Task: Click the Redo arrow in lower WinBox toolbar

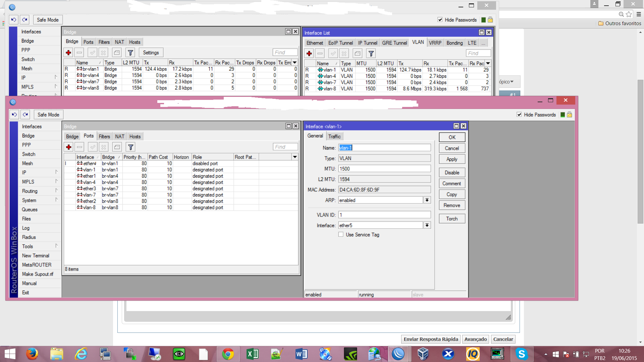Action: (x=25, y=115)
